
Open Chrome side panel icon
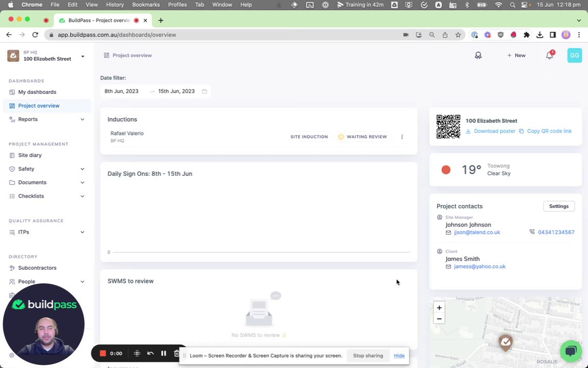pos(553,35)
